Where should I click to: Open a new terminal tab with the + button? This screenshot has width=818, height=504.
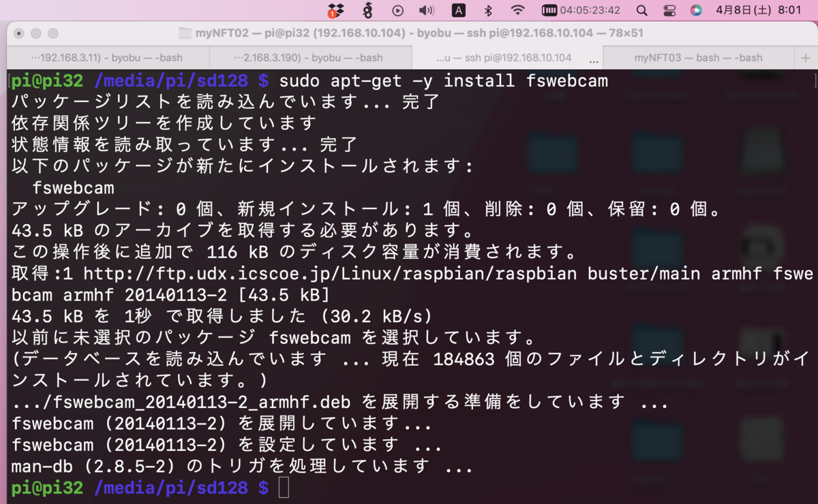[805, 58]
